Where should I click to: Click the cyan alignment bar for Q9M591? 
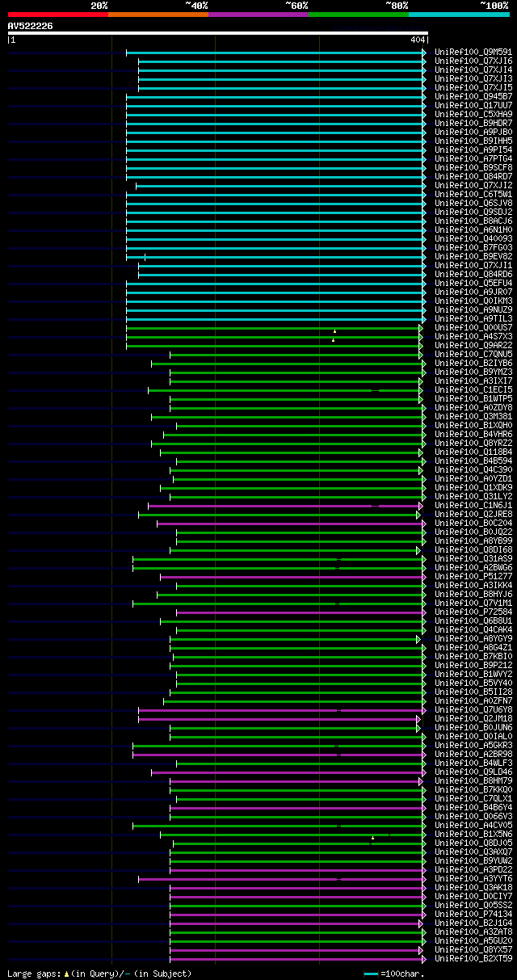coord(275,53)
